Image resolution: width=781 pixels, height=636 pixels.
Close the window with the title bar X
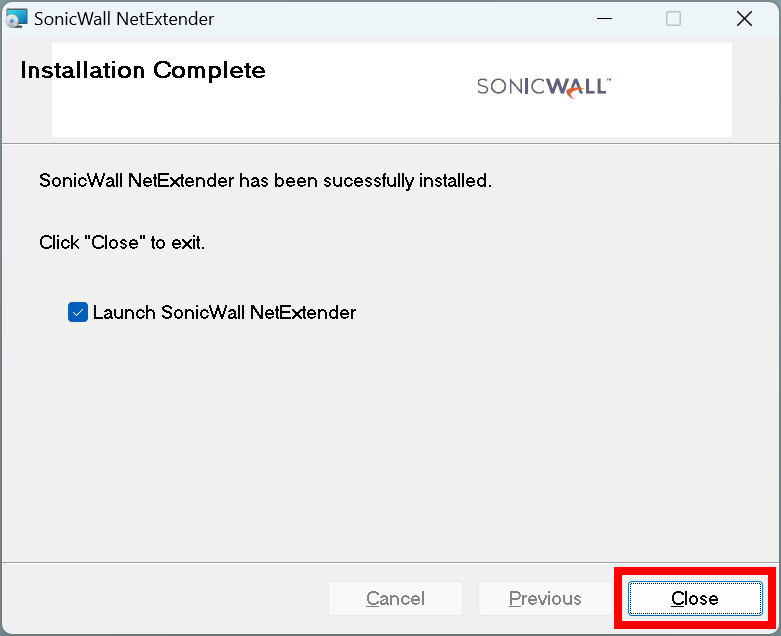pos(744,19)
